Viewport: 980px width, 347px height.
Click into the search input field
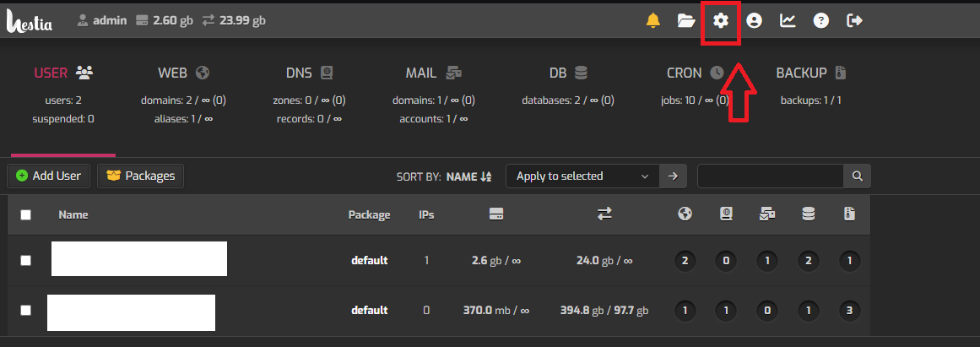770,176
